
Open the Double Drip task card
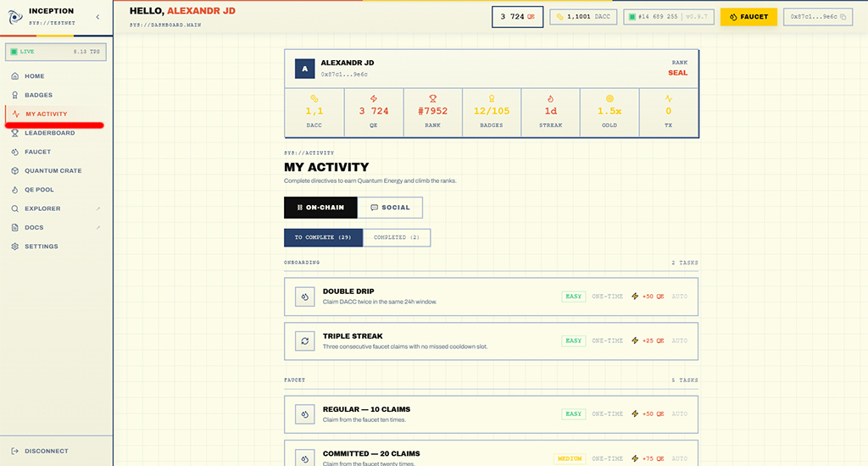[x=491, y=297]
